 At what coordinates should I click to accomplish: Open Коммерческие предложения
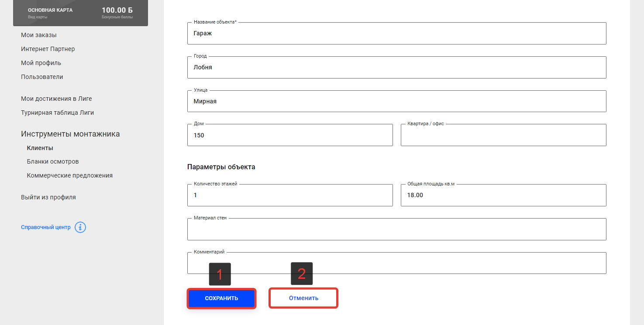pos(70,175)
